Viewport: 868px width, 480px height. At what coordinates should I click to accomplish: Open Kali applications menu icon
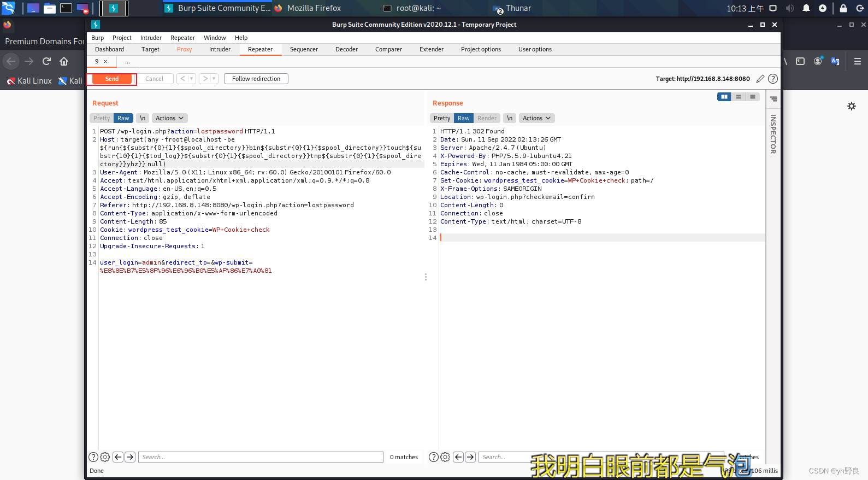coord(8,8)
